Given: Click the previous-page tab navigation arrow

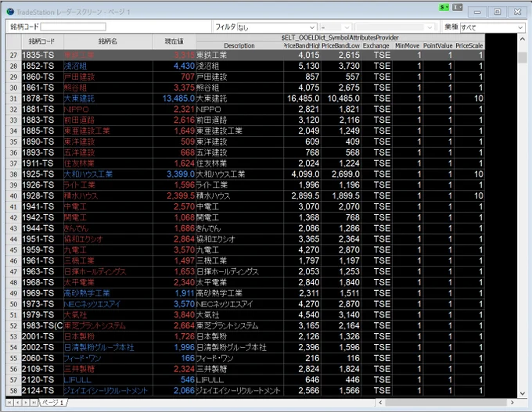Looking at the screenshot, I should click(18, 403).
